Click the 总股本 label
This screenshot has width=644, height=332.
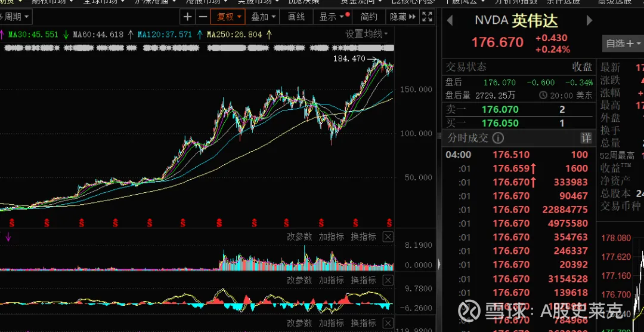pyautogui.click(x=615, y=193)
